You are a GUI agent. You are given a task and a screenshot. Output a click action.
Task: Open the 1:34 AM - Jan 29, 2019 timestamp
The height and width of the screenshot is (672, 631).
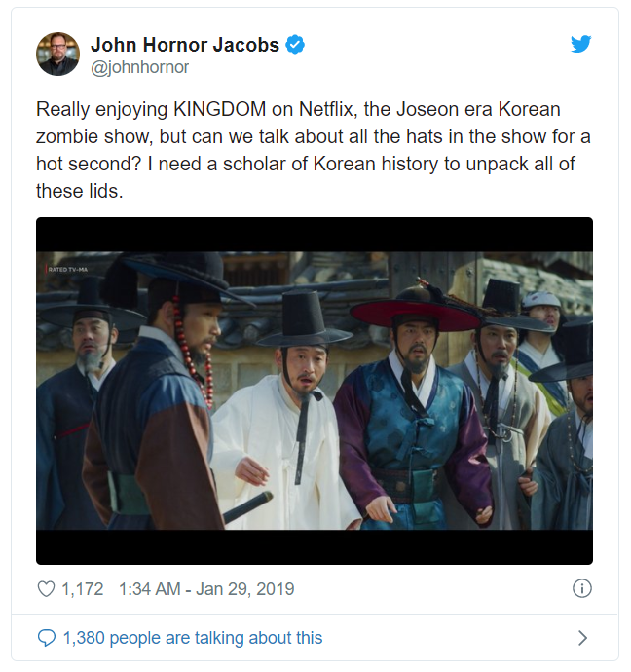206,589
